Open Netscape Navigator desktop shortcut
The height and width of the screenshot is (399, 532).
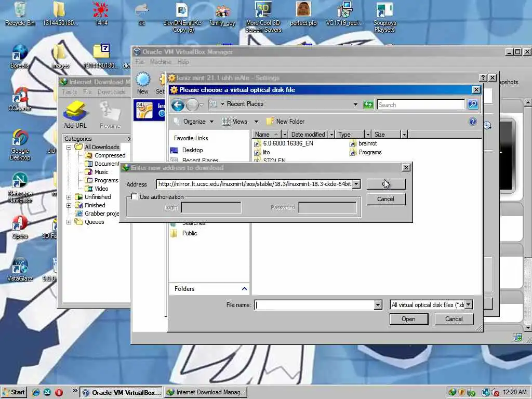pyautogui.click(x=20, y=187)
